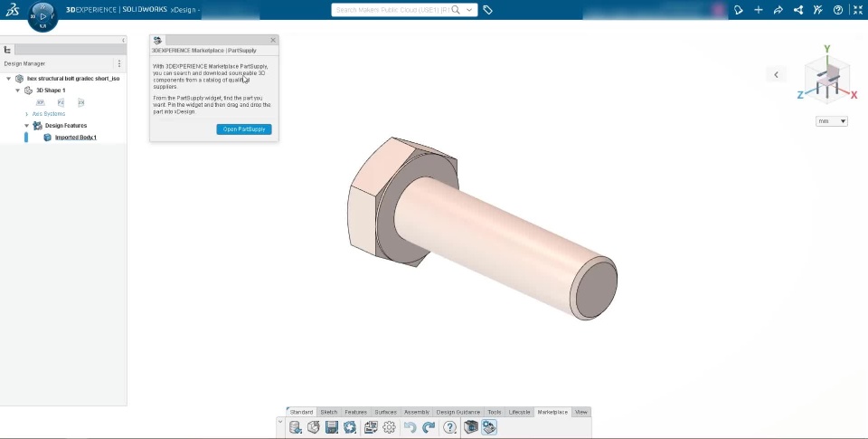The image size is (868, 439).
Task: Switch to the Assembly tab
Action: click(417, 412)
